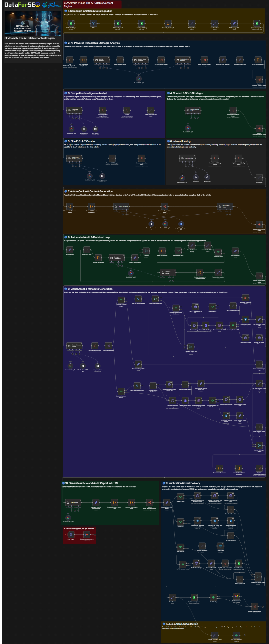Viewport: 269px width, 644px height.
Task: Open the Is Article Good? IF node
Action: pos(218,252)
